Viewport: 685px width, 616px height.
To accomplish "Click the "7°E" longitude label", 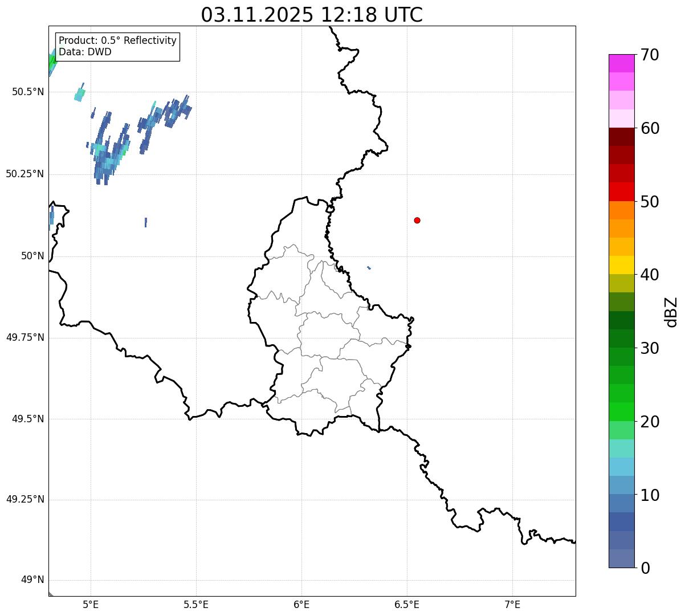I will [x=512, y=605].
